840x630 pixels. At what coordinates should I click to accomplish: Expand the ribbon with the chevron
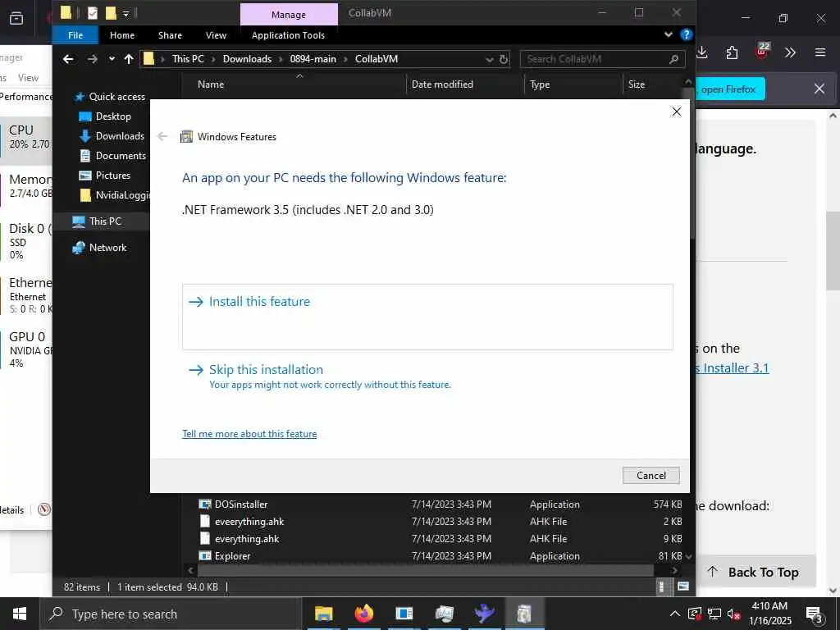click(668, 34)
